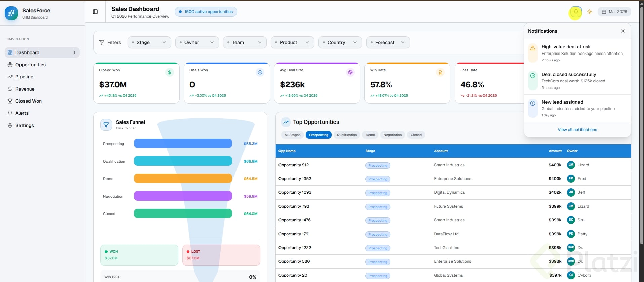Open the Owner filter dropdown
The height and width of the screenshot is (282, 644).
[x=197, y=42]
